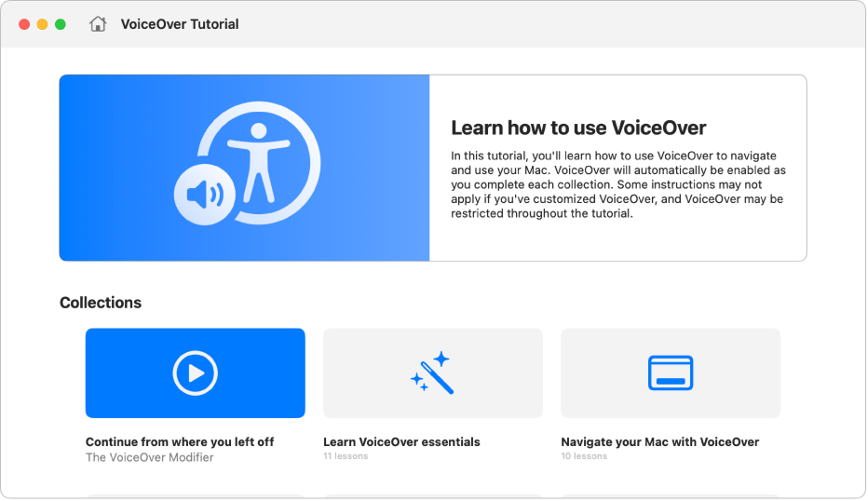Click 'The VoiceOver Modifier' subtitle
The width and height of the screenshot is (868, 501).
tap(149, 457)
